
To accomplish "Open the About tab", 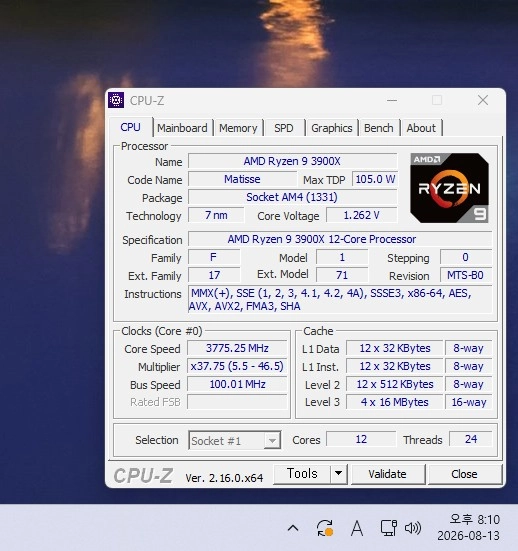I will pos(421,128).
